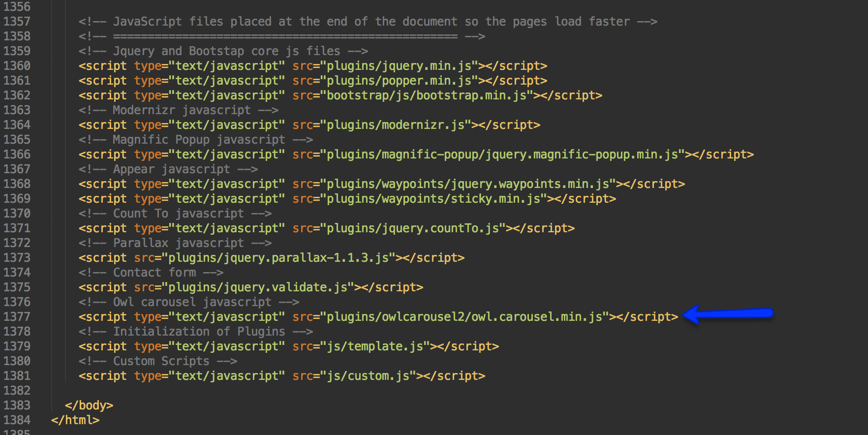Place cursor in plugins/modernizr.js path
Screen dimensions: 868x435
point(396,125)
